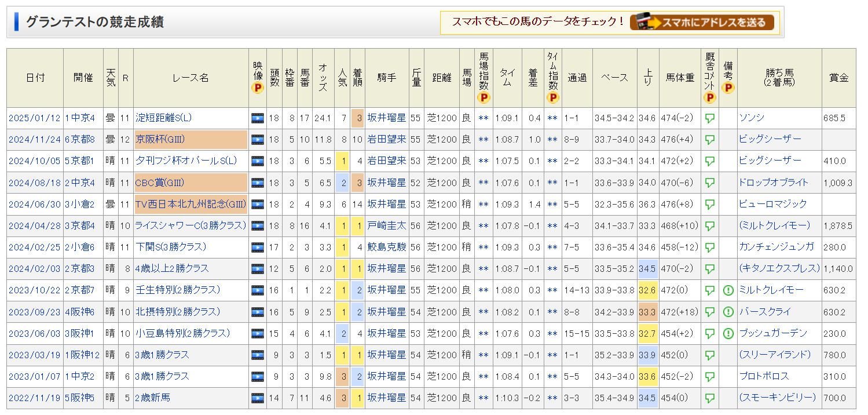
Task: Click the remarks icon in 北摂特別 row
Action: [x=728, y=312]
